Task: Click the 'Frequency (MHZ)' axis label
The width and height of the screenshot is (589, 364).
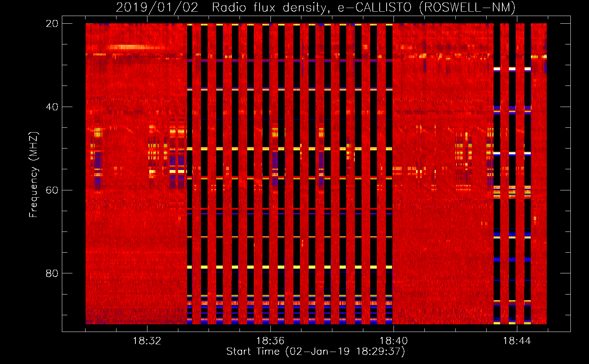Action: click(x=33, y=175)
